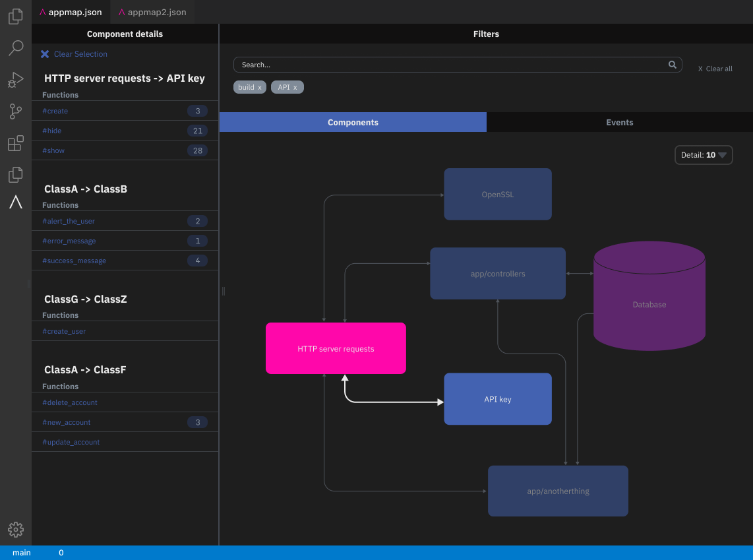
Task: Remove the API filter tag
Action: (297, 86)
